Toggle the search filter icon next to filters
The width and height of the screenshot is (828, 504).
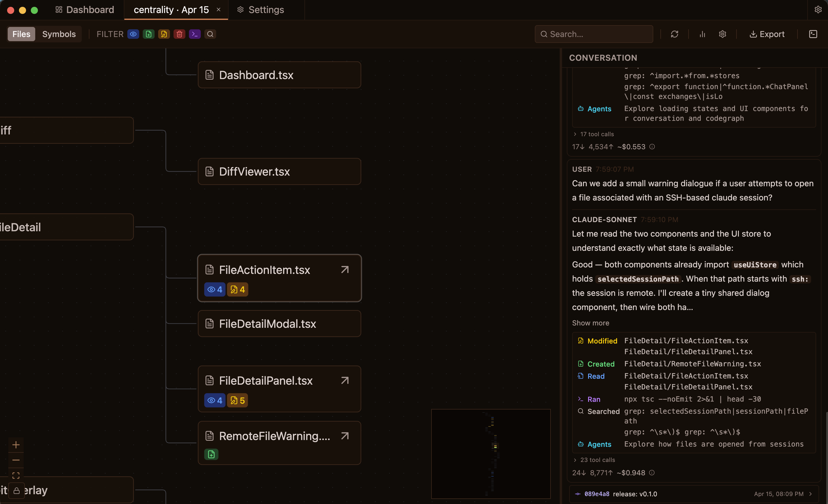210,34
